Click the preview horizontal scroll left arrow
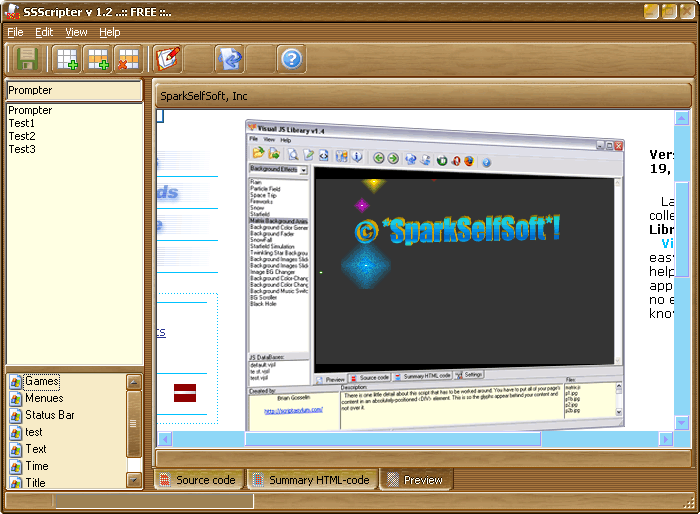 click(165, 439)
